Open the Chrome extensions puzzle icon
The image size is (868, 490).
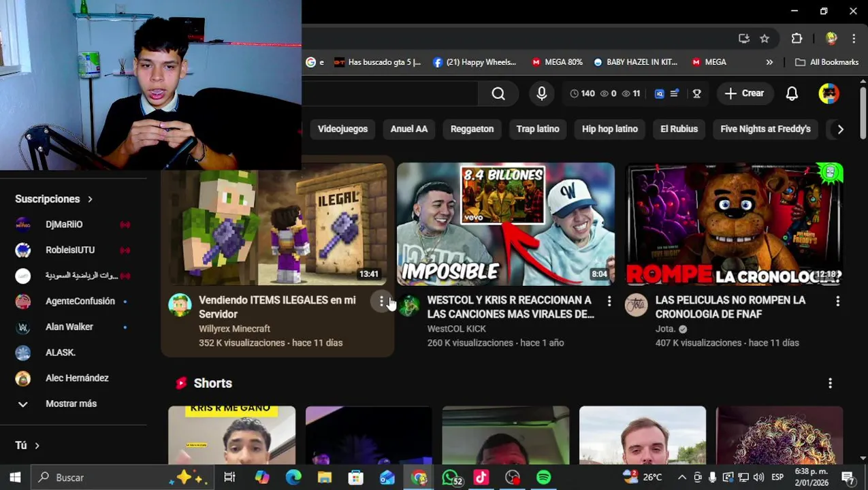point(797,39)
